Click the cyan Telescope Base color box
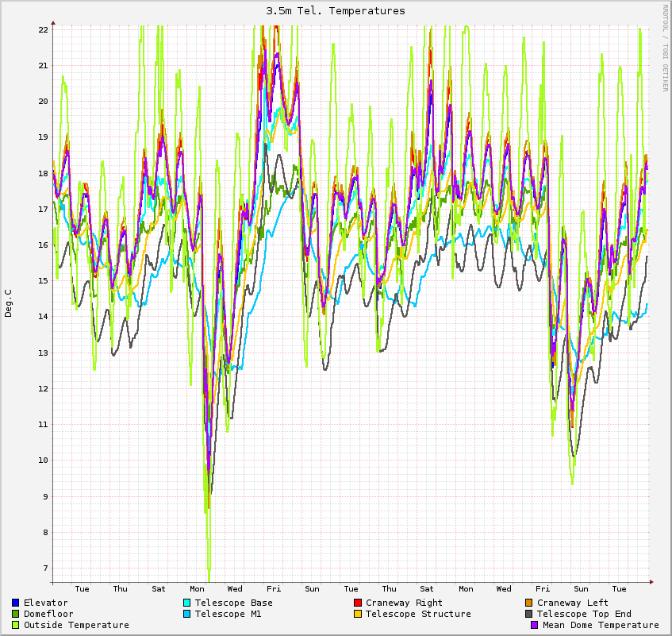The image size is (672, 636). (187, 603)
